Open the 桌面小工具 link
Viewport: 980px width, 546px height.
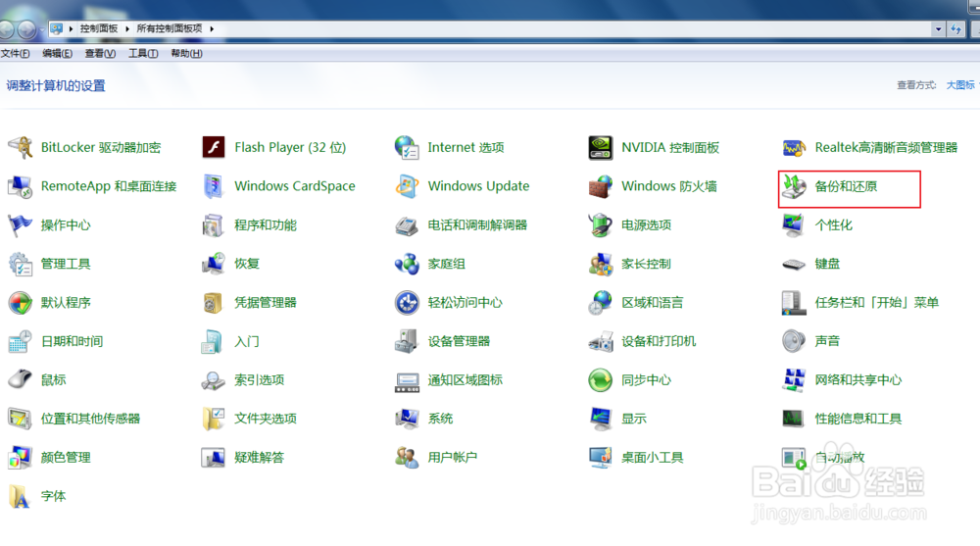653,458
